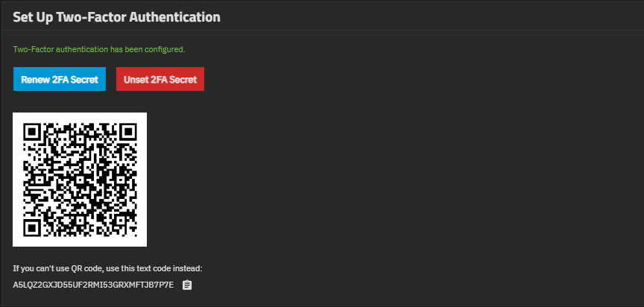
Task: Click the QR code's bottom-left finder square
Action: click(33, 226)
